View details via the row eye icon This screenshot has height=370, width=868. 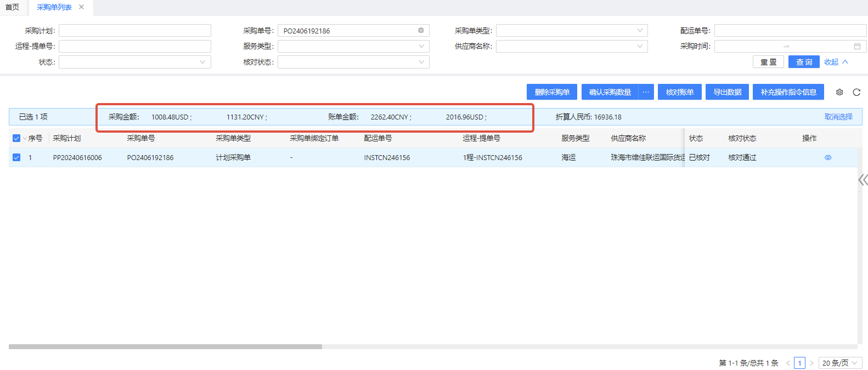(x=827, y=157)
